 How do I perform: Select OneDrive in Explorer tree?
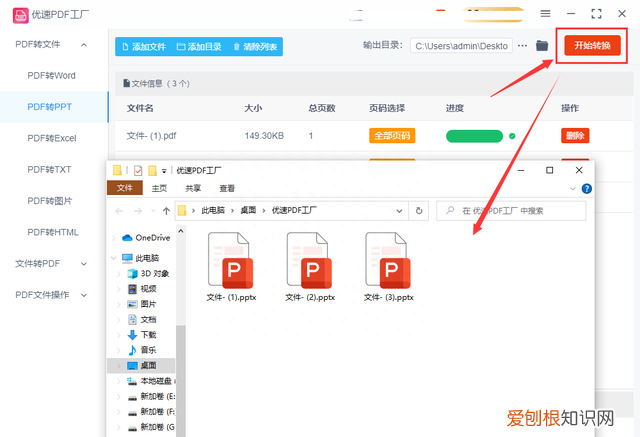(x=146, y=238)
